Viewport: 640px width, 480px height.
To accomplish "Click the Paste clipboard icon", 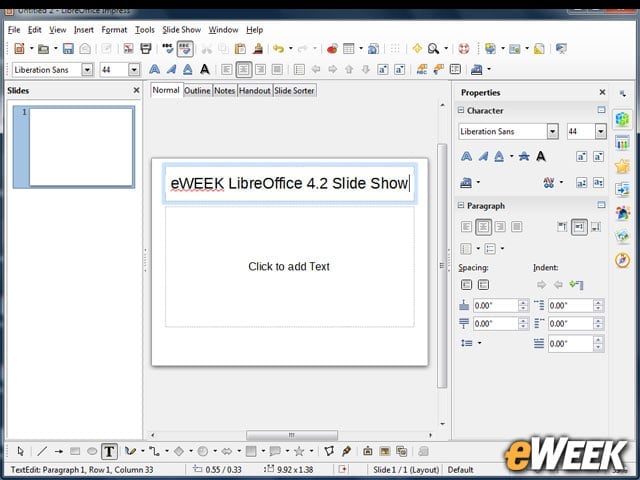I will 240,49.
